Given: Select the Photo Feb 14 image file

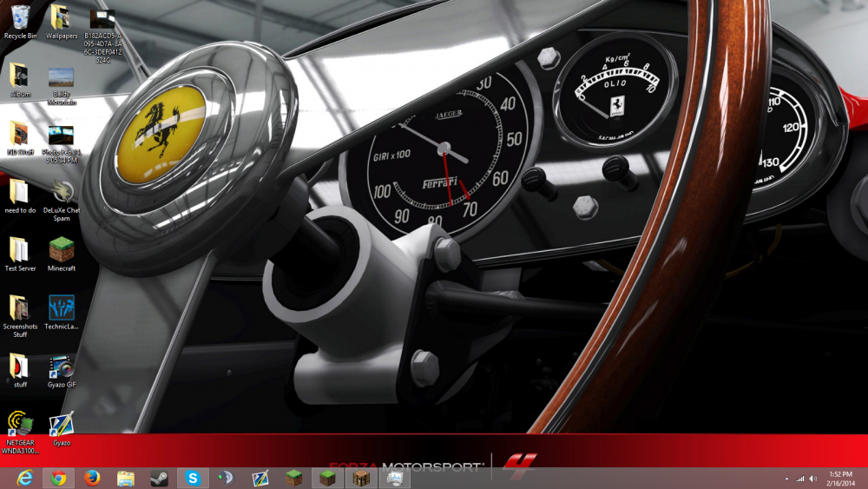Looking at the screenshot, I should 62,144.
